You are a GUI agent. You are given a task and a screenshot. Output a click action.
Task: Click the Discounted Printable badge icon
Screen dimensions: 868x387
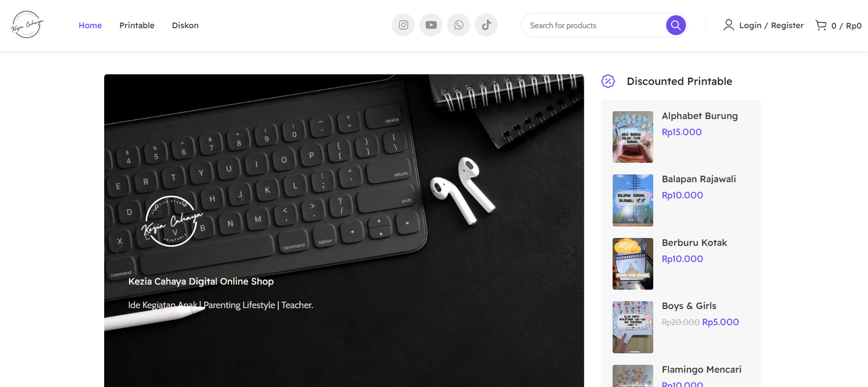[x=608, y=81]
